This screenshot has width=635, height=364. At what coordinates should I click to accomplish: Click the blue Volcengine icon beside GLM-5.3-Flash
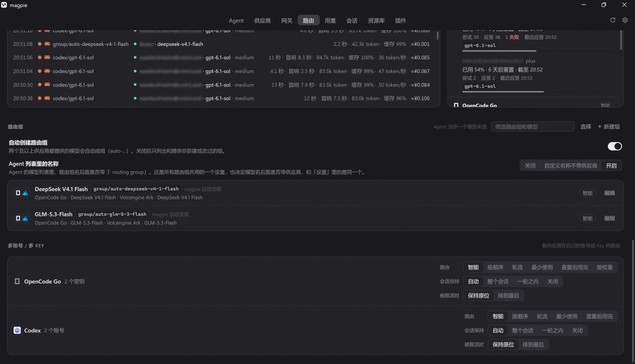pyautogui.click(x=25, y=218)
